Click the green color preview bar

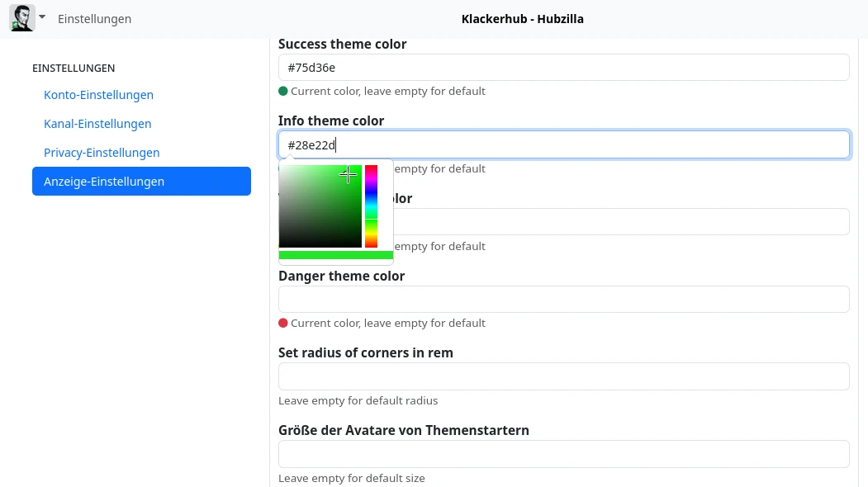pyautogui.click(x=335, y=255)
